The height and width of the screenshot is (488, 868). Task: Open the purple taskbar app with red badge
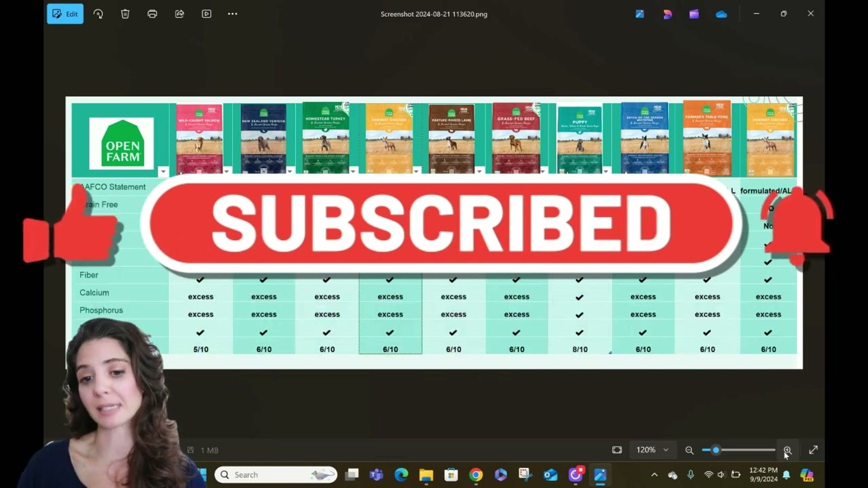[x=576, y=474]
